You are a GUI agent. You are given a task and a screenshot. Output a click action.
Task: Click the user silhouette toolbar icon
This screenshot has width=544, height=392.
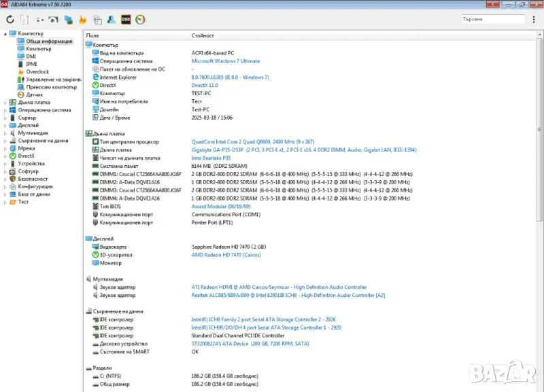pyautogui.click(x=111, y=20)
